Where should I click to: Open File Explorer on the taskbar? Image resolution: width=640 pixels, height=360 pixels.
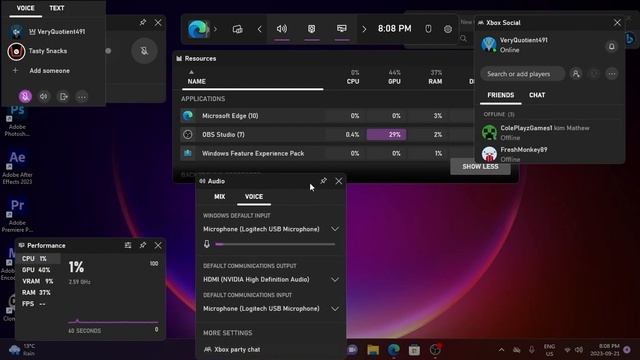(x=373, y=350)
